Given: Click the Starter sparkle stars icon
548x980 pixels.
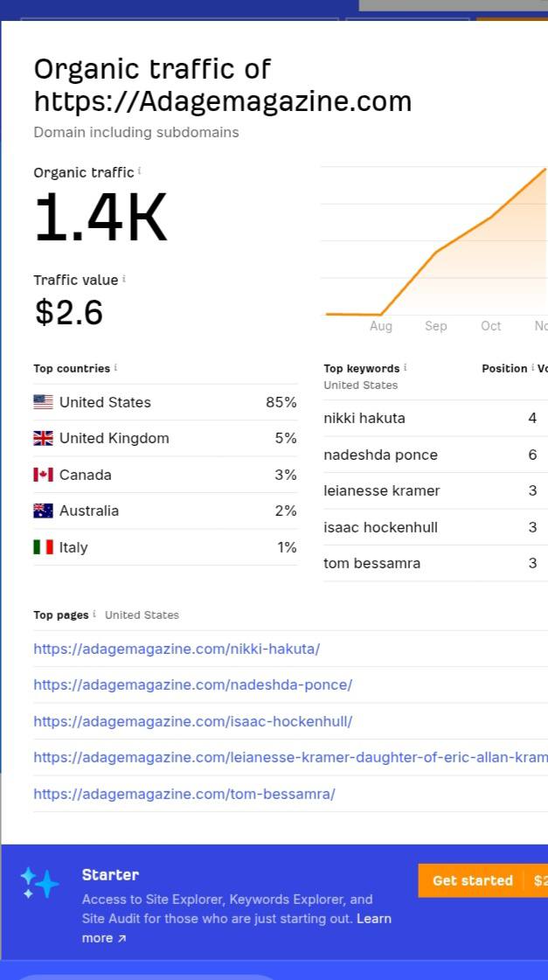Looking at the screenshot, I should (40, 883).
